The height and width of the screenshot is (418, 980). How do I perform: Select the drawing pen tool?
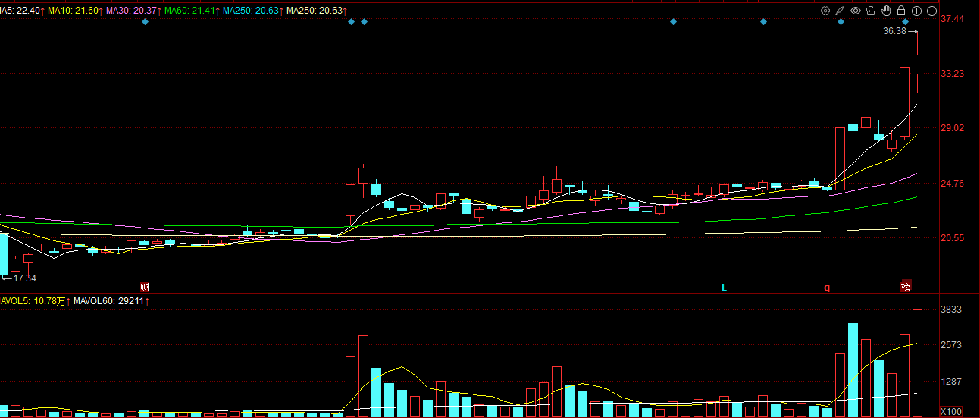click(840, 11)
